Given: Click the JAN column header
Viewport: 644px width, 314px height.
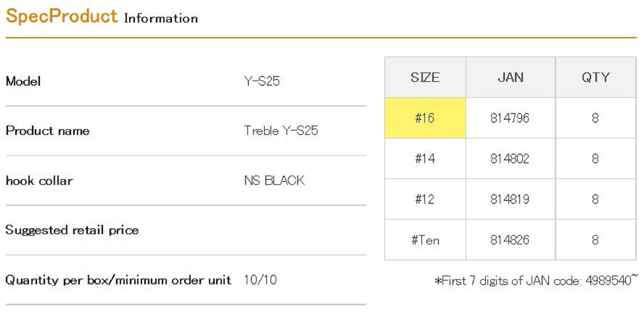Looking at the screenshot, I should point(510,78).
